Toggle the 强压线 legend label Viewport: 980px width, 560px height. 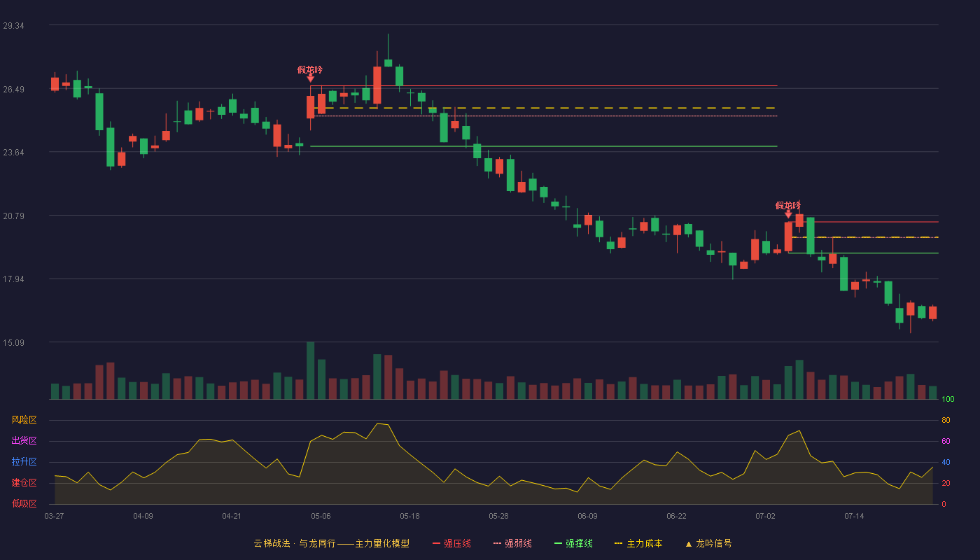(457, 544)
